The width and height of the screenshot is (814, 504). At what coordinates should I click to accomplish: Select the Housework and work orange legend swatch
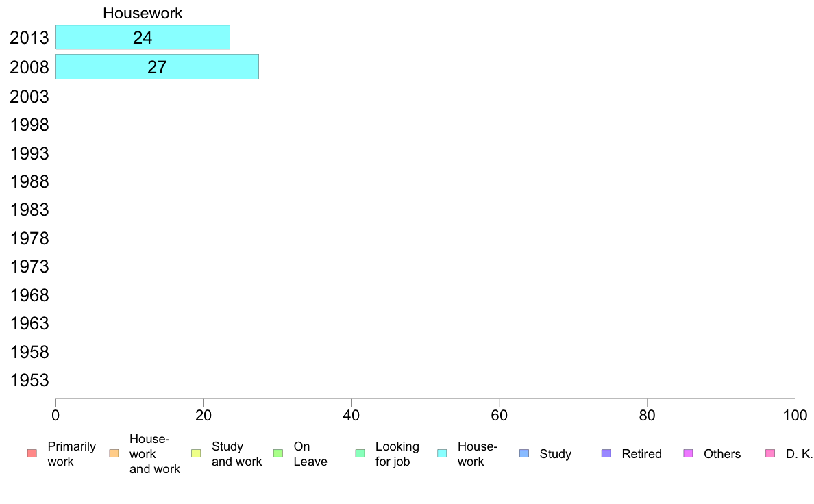pyautogui.click(x=114, y=453)
